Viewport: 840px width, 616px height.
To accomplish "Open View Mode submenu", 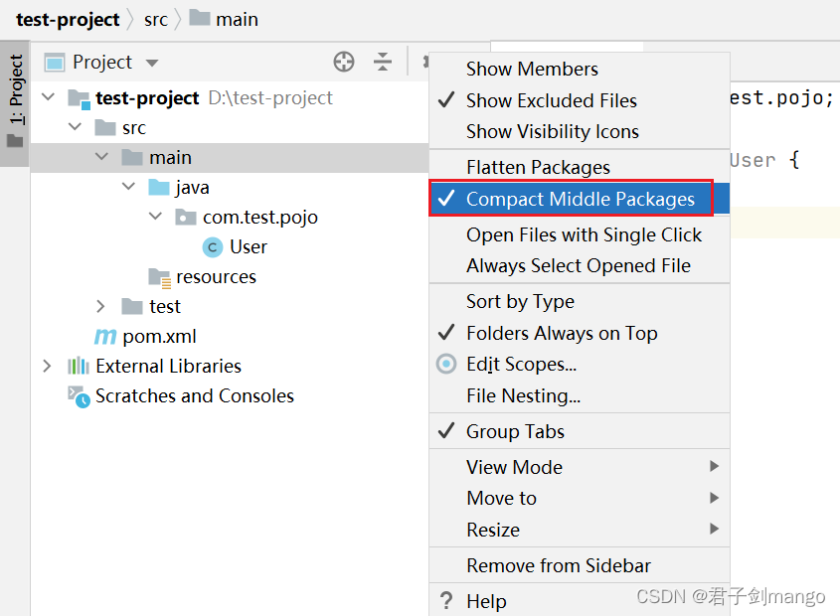I will 514,467.
